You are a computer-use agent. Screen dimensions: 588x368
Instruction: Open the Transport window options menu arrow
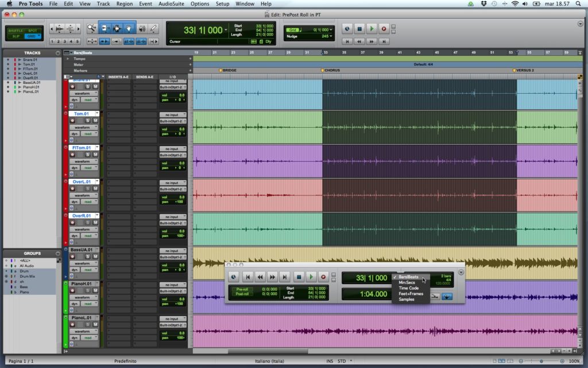click(x=461, y=272)
